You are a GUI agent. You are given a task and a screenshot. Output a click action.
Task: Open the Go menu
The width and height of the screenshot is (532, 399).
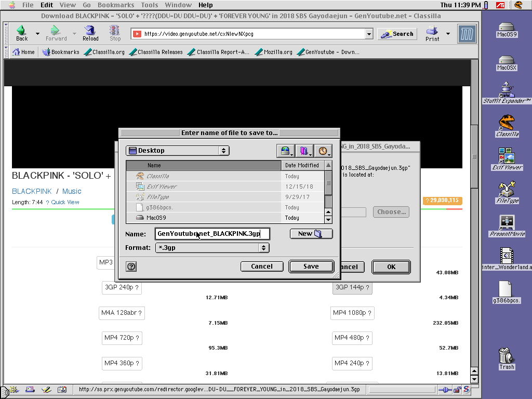click(x=87, y=5)
